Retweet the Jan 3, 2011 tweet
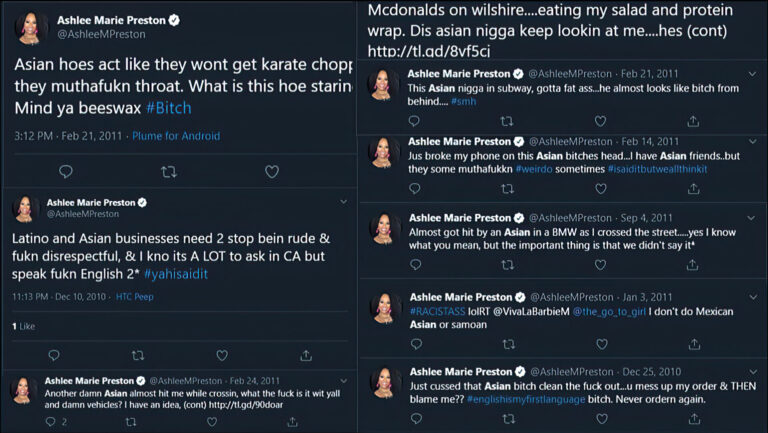768x433 pixels. pos(506,343)
